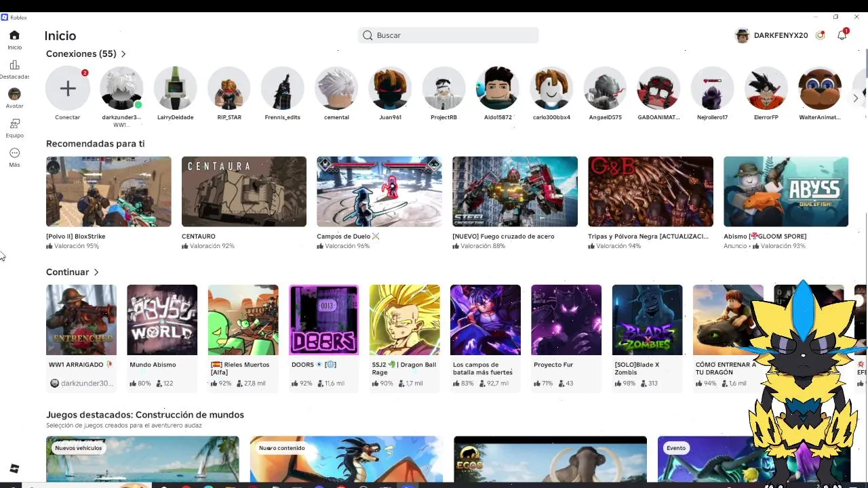Screen dimensions: 868x488
Task: Open CENTAURA game thumbnail
Action: click(244, 192)
